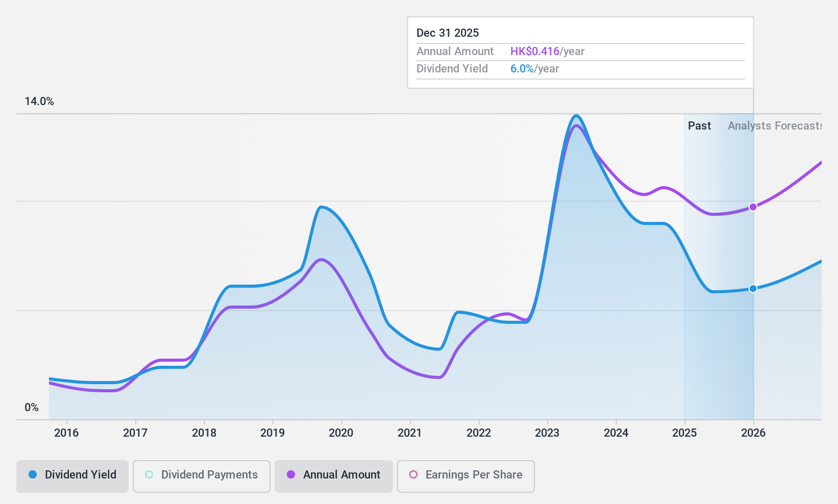Click the blue Dividend Yield data point marker

[x=753, y=289]
